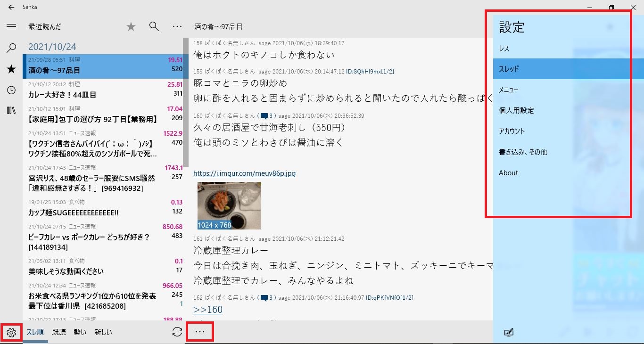This screenshot has width=644, height=344.
Task: Click the ID:SQhHl9mx[1/2] link on post 159
Action: click(x=370, y=72)
